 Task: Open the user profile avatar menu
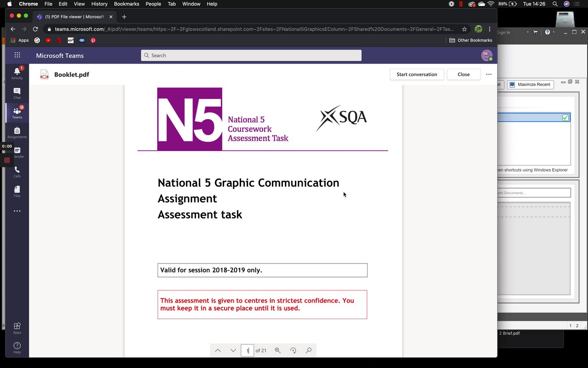[x=486, y=55]
